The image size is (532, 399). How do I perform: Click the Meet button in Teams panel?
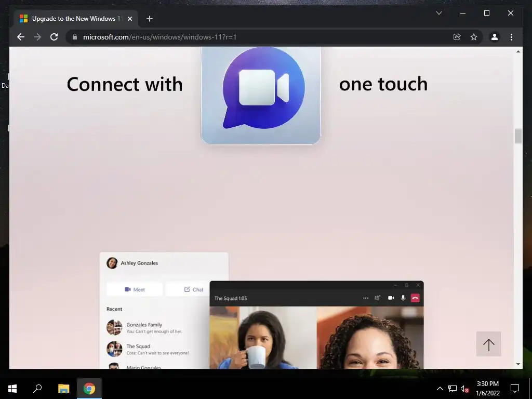click(x=135, y=289)
